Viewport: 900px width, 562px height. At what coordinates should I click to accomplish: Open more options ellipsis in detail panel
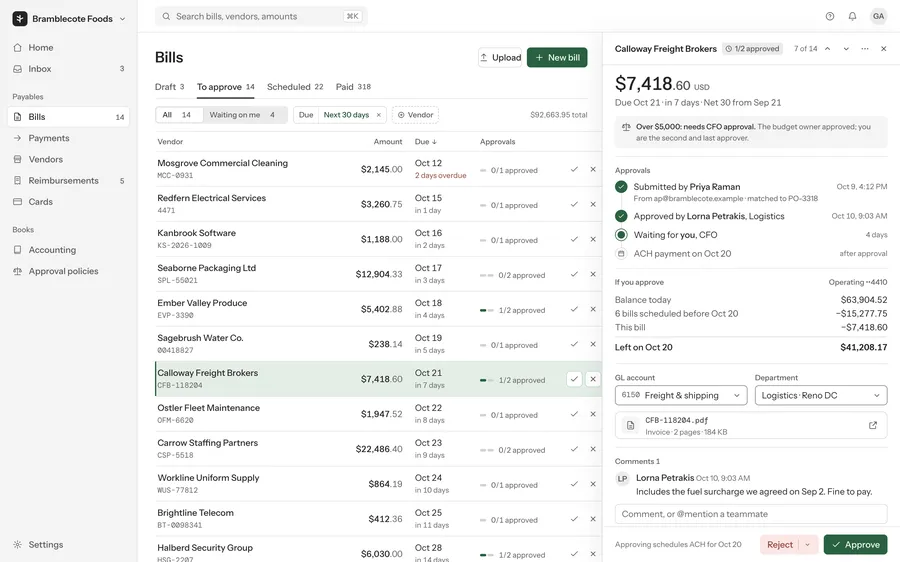point(865,49)
